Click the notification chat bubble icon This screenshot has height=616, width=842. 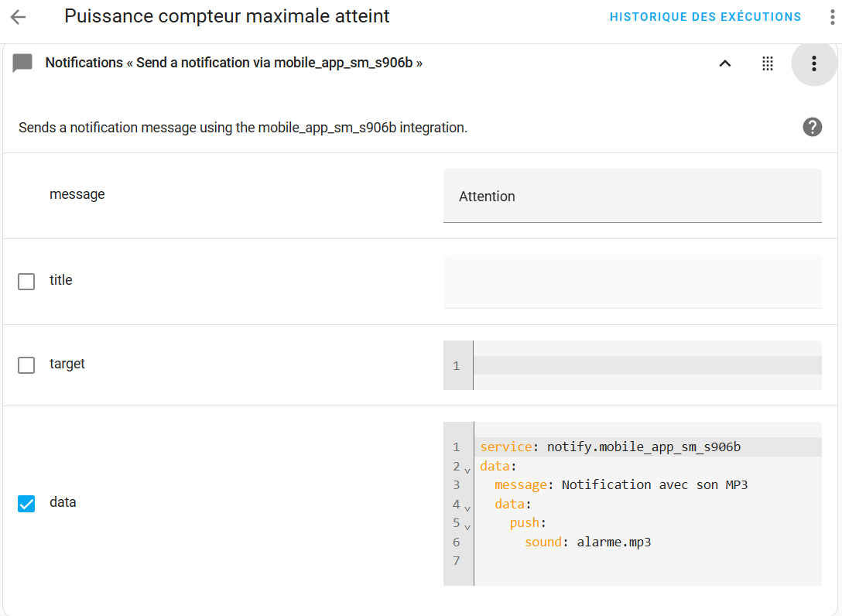coord(22,63)
